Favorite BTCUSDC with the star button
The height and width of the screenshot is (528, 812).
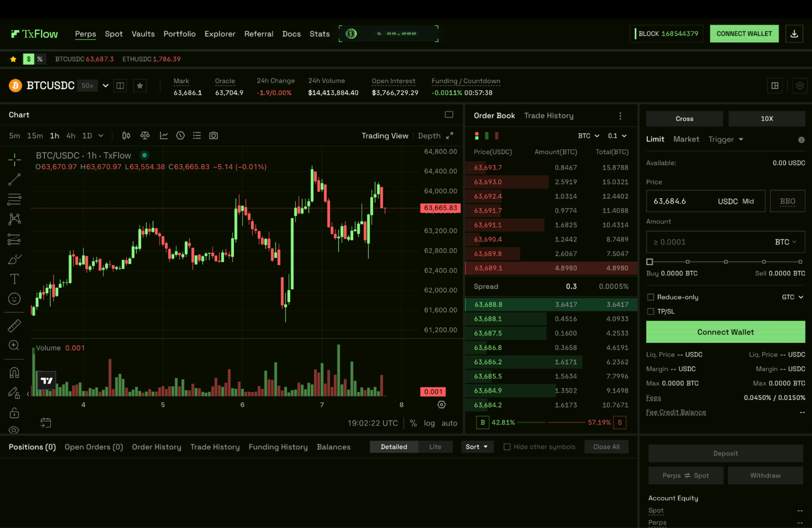[140, 86]
